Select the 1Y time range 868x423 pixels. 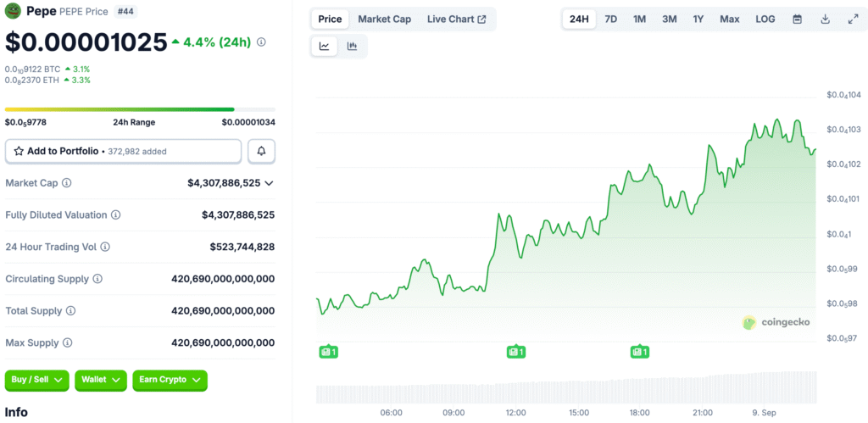tap(698, 19)
